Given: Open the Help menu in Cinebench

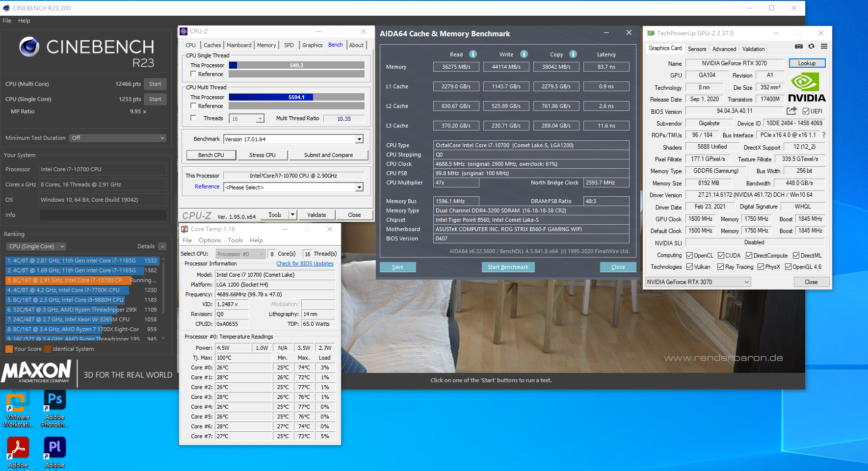Looking at the screenshot, I should pyautogui.click(x=24, y=21).
